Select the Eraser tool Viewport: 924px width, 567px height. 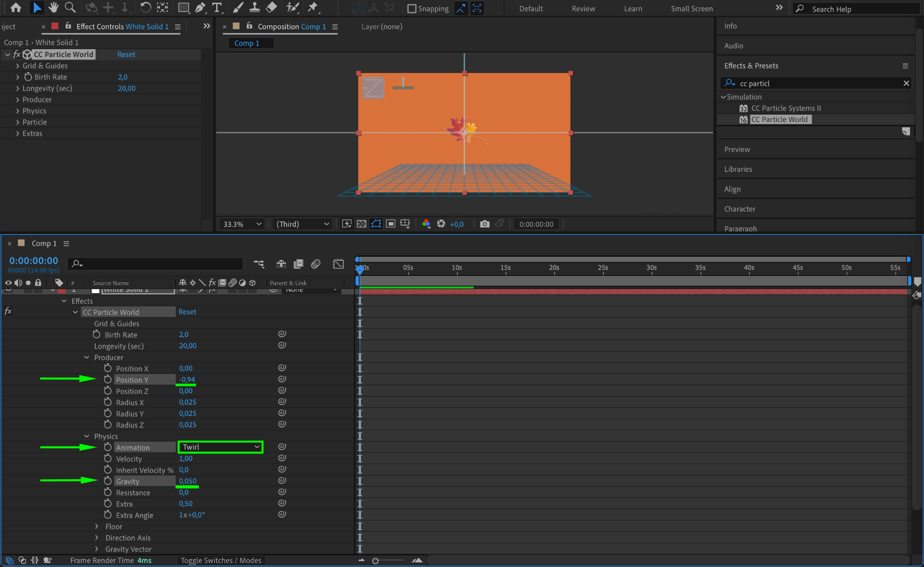pyautogui.click(x=272, y=7)
